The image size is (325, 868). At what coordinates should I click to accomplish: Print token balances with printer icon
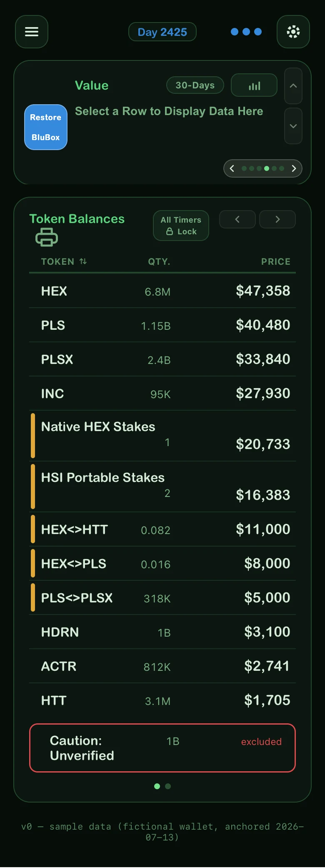[x=47, y=237]
